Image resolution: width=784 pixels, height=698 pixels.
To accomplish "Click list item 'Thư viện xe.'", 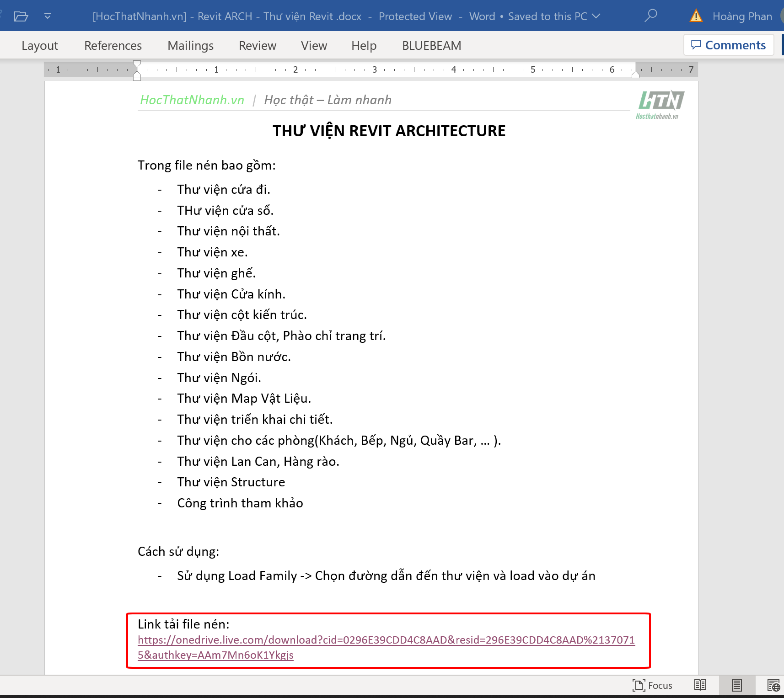I will pos(212,252).
